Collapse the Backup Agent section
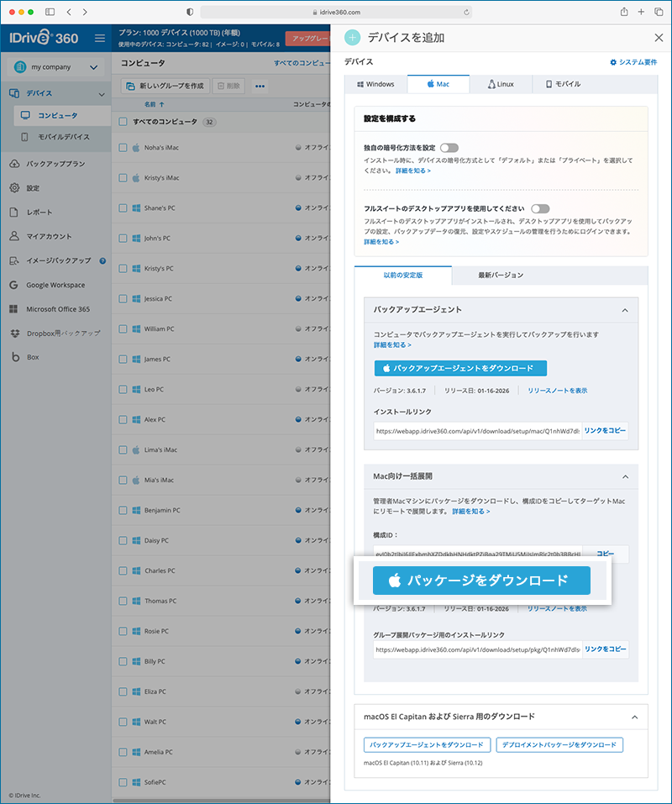 pyautogui.click(x=625, y=310)
